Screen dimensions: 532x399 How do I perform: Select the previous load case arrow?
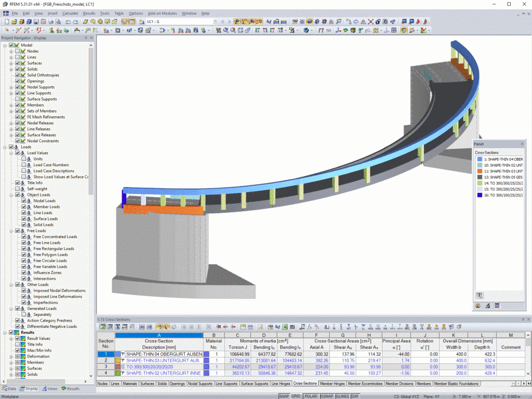[x=222, y=22]
